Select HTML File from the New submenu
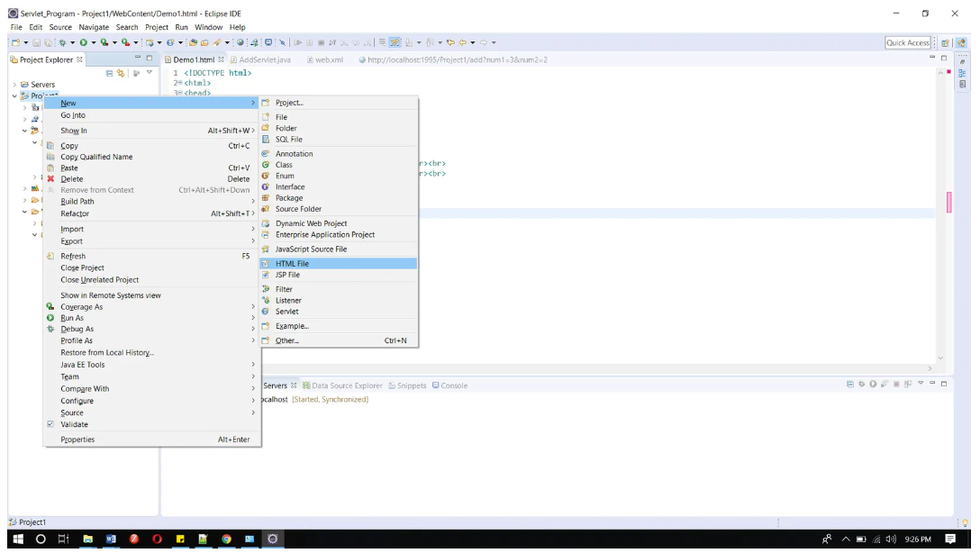 [x=292, y=264]
